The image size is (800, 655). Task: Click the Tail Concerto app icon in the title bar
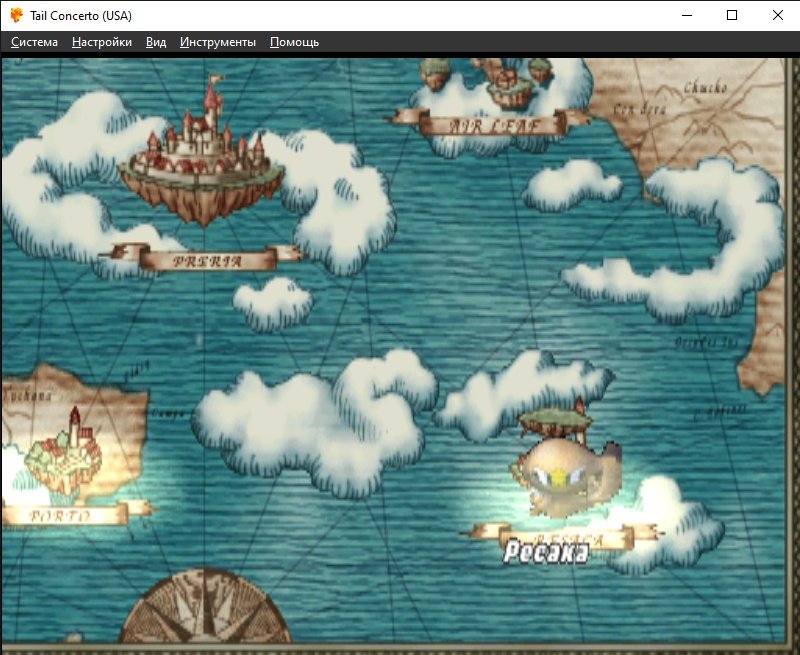pyautogui.click(x=16, y=15)
